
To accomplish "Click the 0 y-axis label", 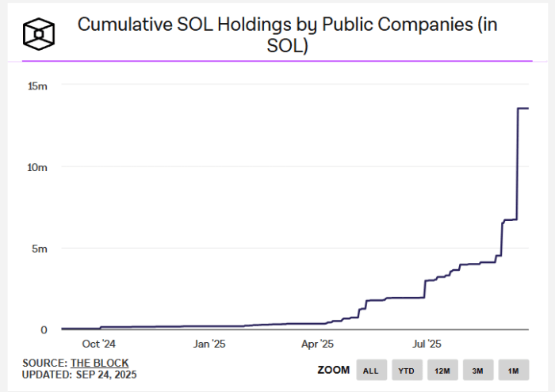I will [x=44, y=329].
